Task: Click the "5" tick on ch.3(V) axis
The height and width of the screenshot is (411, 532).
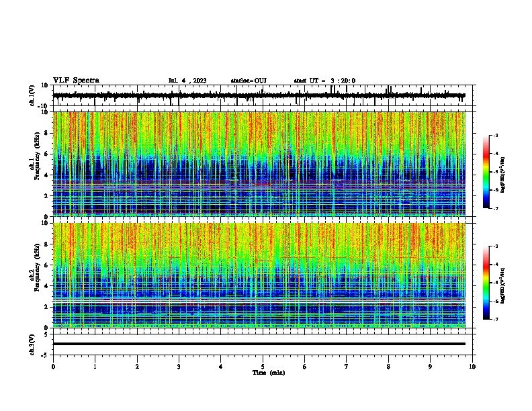Action: 46,334
